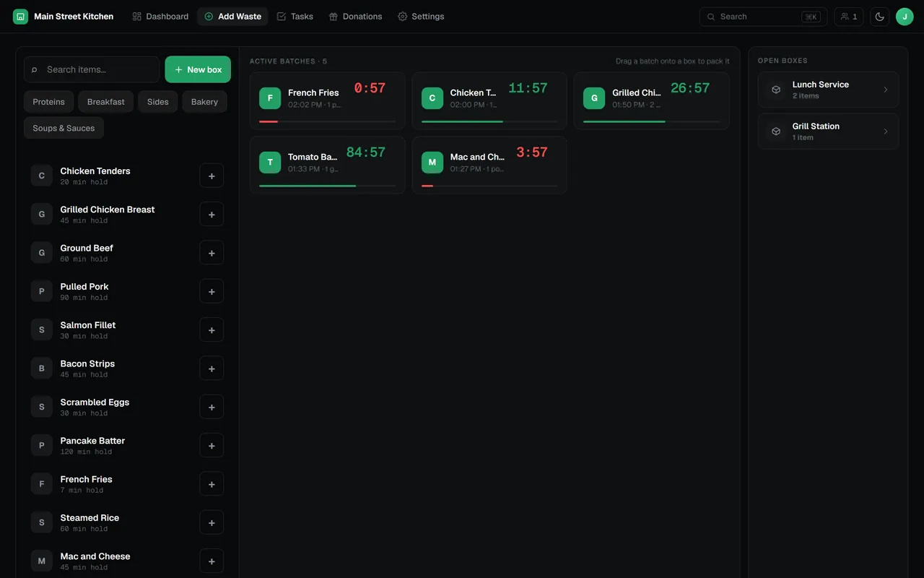The width and height of the screenshot is (924, 578).
Task: Click the global Search field in header
Action: pyautogui.click(x=763, y=17)
